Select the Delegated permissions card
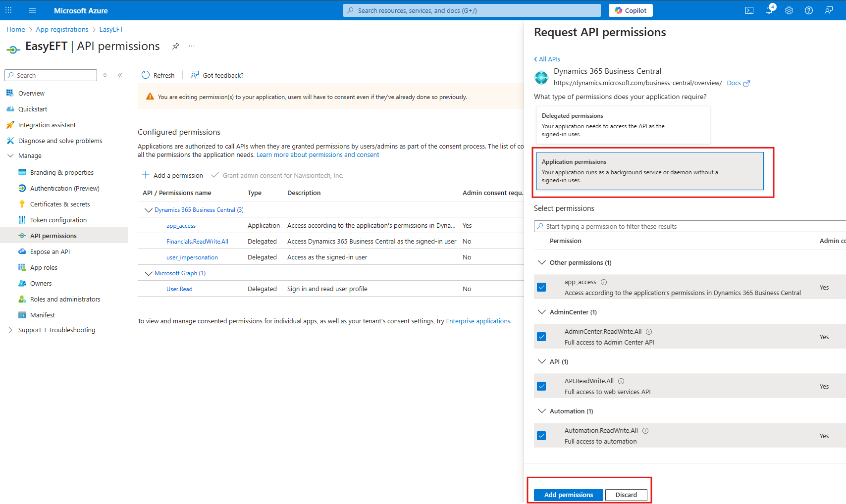Image resolution: width=846 pixels, height=504 pixels. tap(623, 125)
